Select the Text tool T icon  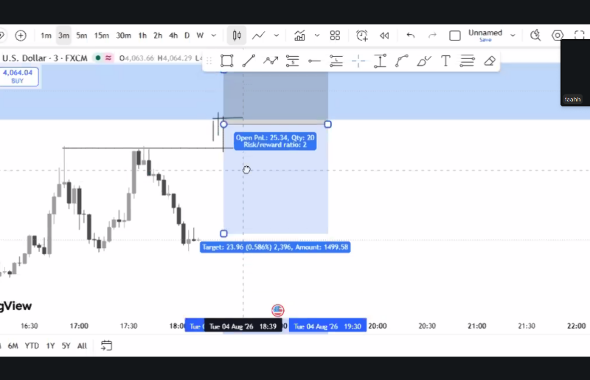446,61
